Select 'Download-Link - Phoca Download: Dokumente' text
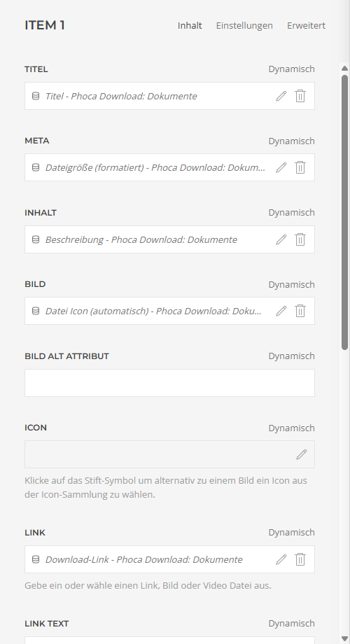The width and height of the screenshot is (350, 644). 143,559
